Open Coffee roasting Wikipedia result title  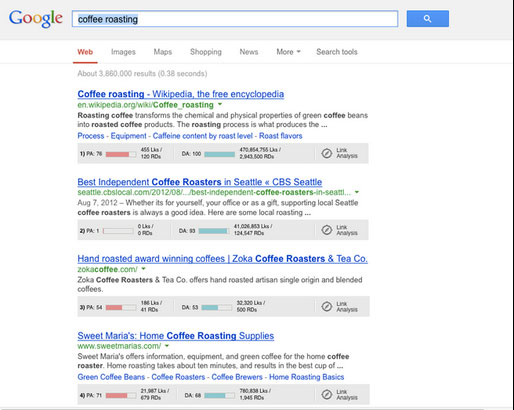181,94
